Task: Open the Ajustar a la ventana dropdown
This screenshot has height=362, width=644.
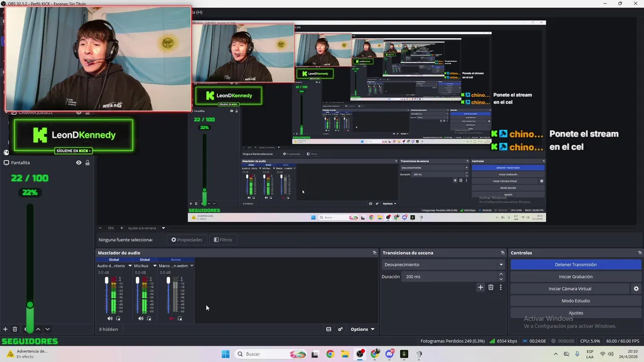Action: [x=146, y=228]
